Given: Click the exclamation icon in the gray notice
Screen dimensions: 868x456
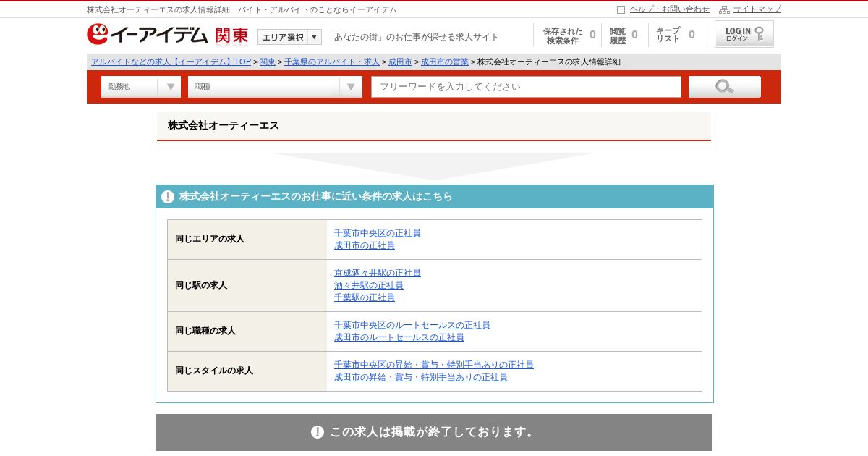Looking at the screenshot, I should 318,432.
